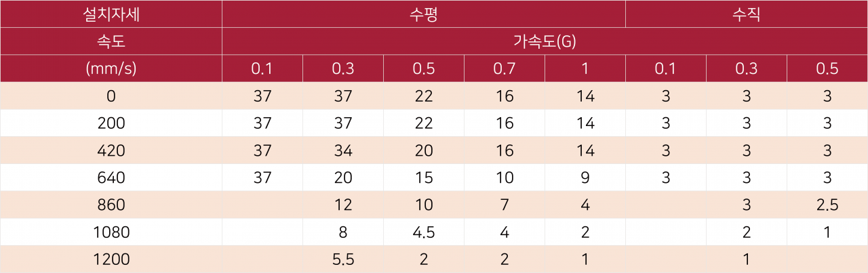
Task: Click the 9 value in row 640
Action: (x=585, y=177)
